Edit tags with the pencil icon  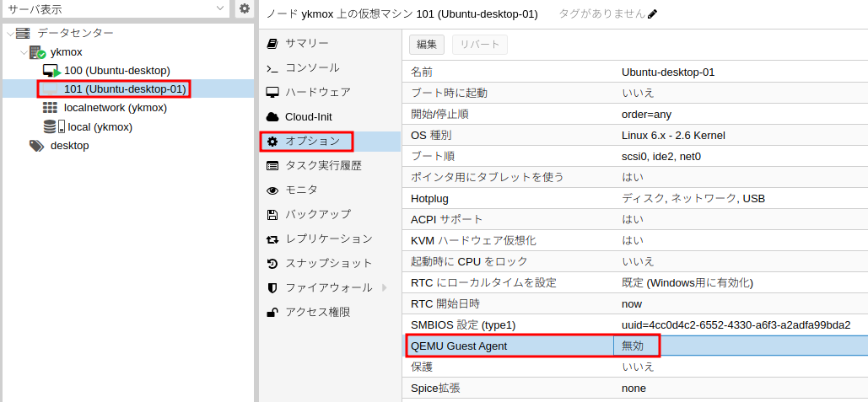653,14
